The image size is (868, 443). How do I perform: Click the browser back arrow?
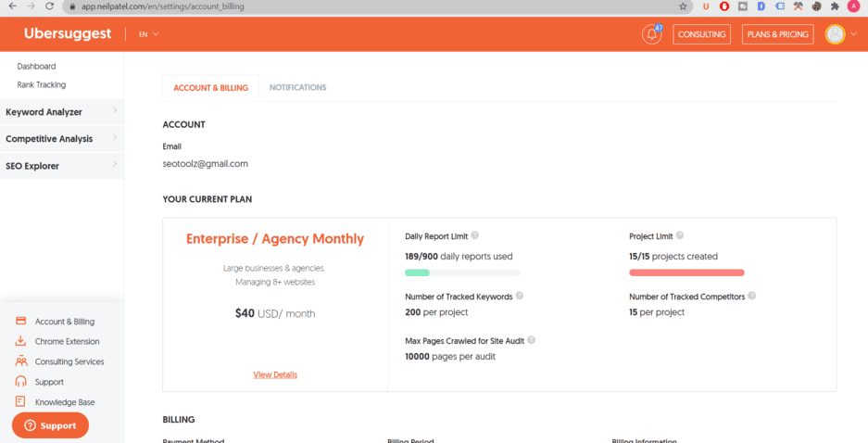click(x=13, y=6)
